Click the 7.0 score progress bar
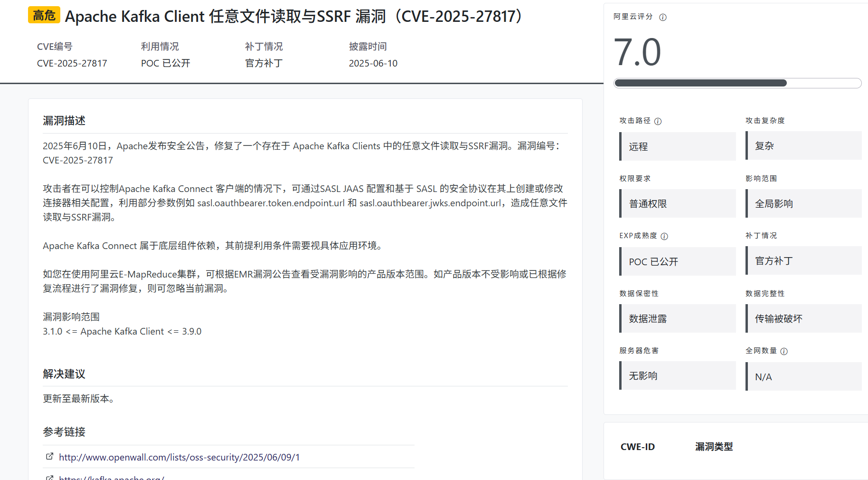Screen dimensions: 868x480 click(x=737, y=83)
